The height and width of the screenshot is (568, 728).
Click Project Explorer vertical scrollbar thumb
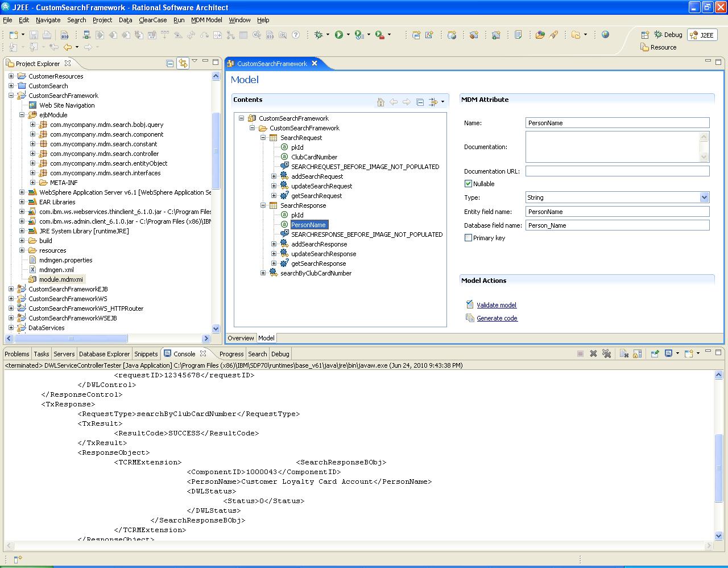[216, 150]
